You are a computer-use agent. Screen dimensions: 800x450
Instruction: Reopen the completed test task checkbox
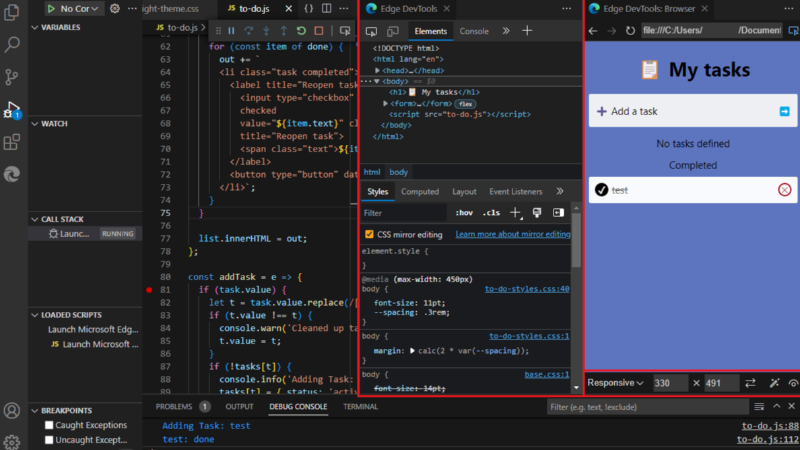(x=602, y=190)
